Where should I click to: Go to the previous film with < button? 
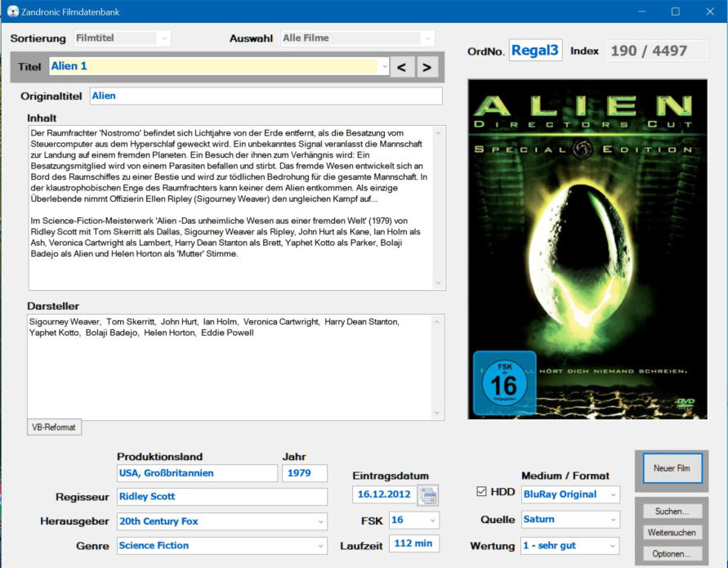(401, 67)
